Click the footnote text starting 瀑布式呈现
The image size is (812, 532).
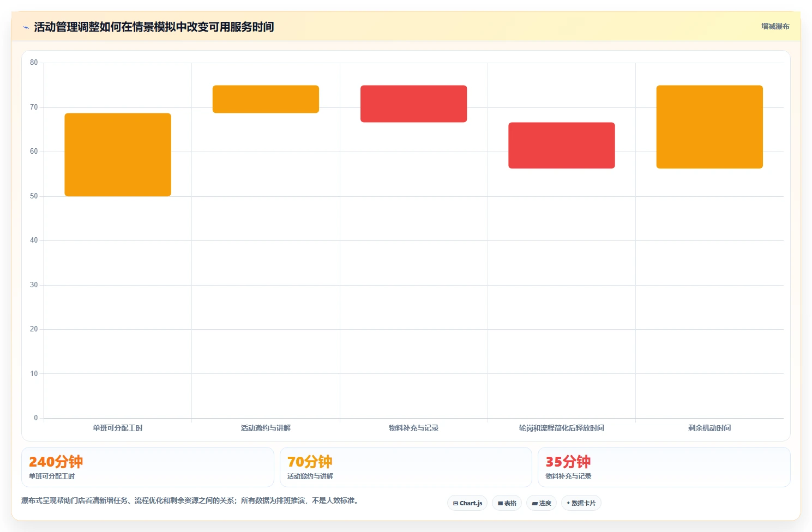coord(191,500)
